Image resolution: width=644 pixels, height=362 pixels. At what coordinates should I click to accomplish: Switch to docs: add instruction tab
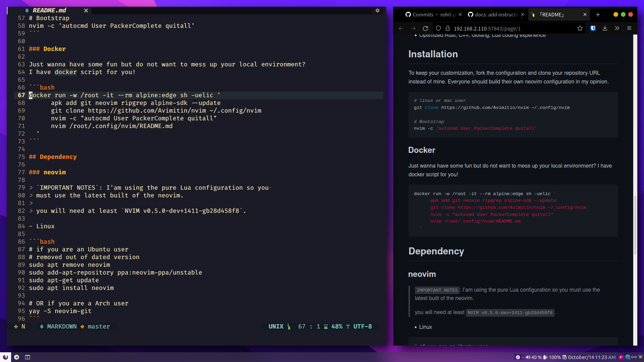click(493, 15)
